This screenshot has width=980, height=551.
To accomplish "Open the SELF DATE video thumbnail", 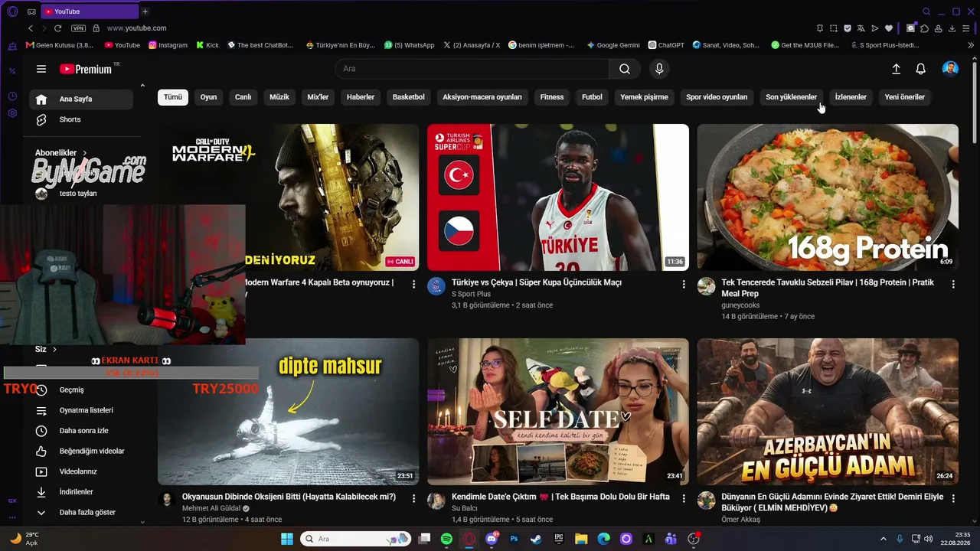I will (x=558, y=412).
